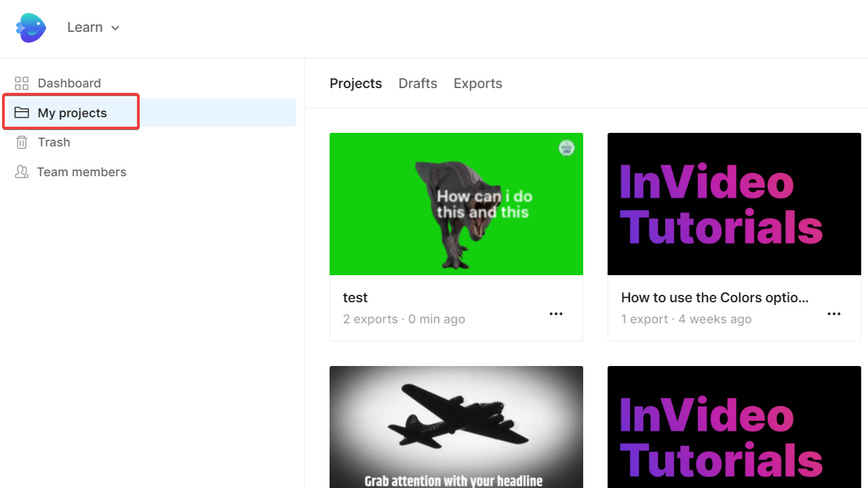
Task: Open the Learn dropdown menu
Action: 94,28
